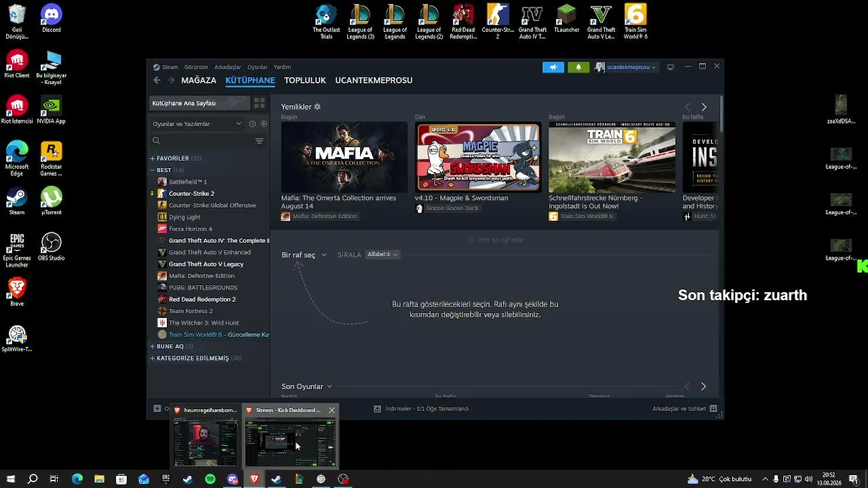Viewport: 868px width, 488px height.
Task: Sort library by recent activity clock icon
Action: [252, 124]
